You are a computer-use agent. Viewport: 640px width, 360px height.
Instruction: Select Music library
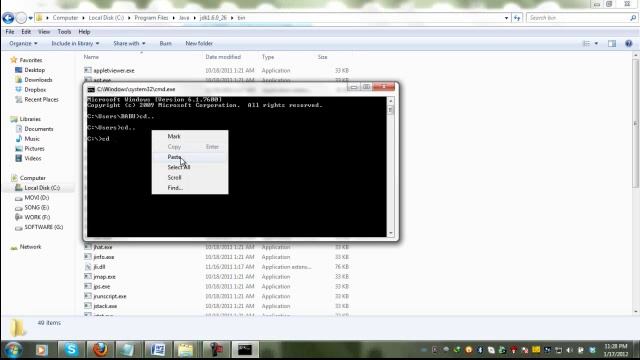pyautogui.click(x=32, y=139)
